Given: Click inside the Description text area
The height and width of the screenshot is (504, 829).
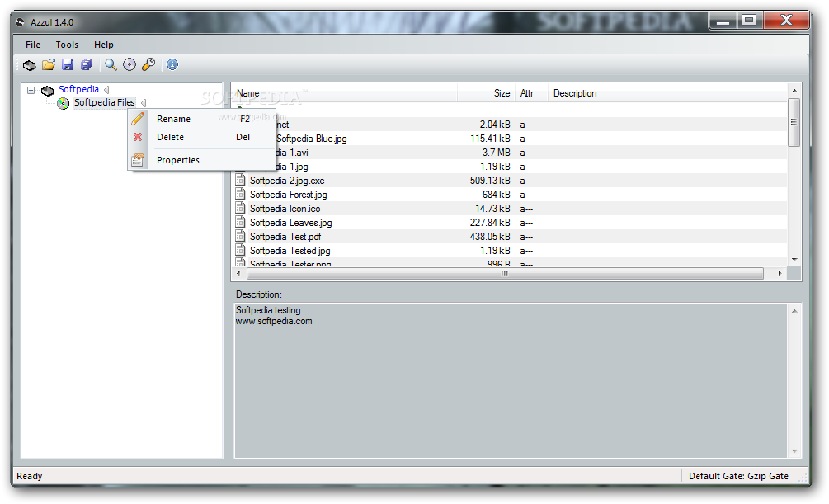Looking at the screenshot, I should click(x=511, y=380).
